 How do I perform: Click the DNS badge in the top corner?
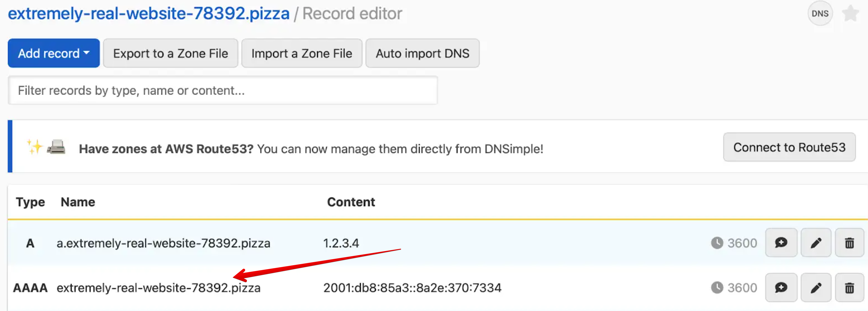coord(820,13)
